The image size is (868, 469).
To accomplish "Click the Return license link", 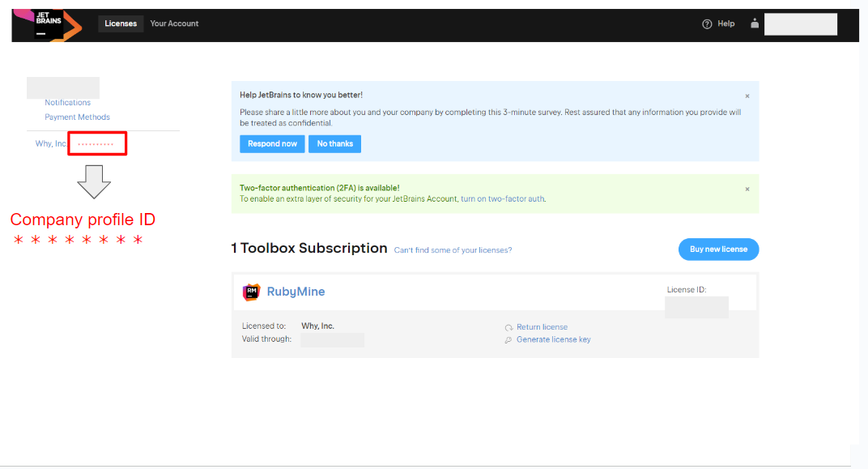I will pos(542,327).
